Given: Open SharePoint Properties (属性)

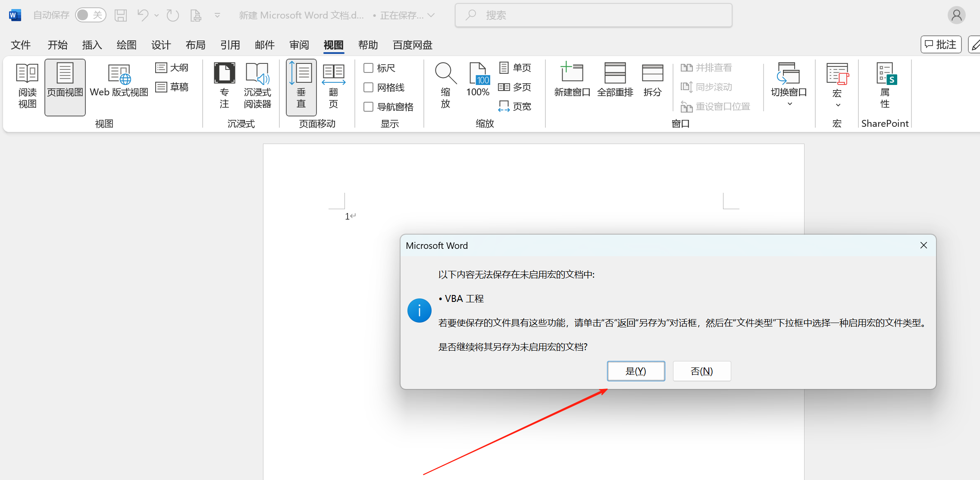Looking at the screenshot, I should pos(885,86).
